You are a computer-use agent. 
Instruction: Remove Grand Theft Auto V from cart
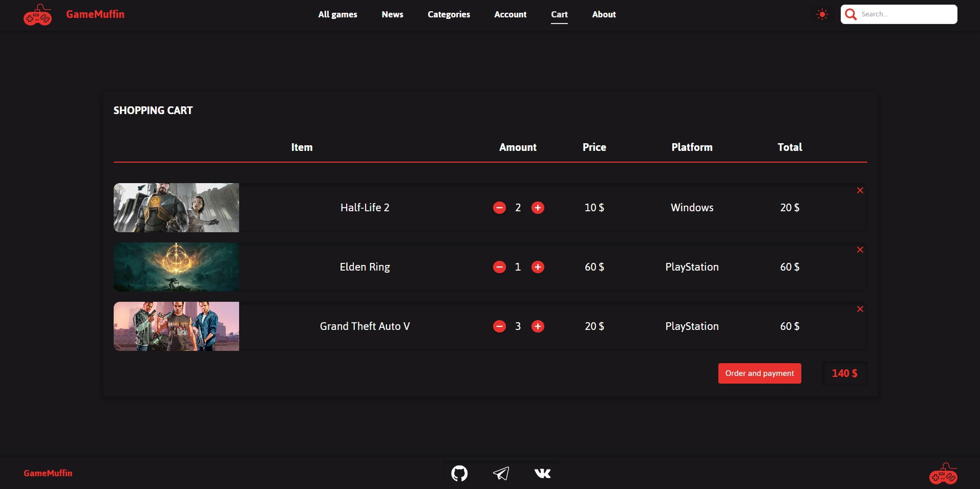[x=860, y=309]
